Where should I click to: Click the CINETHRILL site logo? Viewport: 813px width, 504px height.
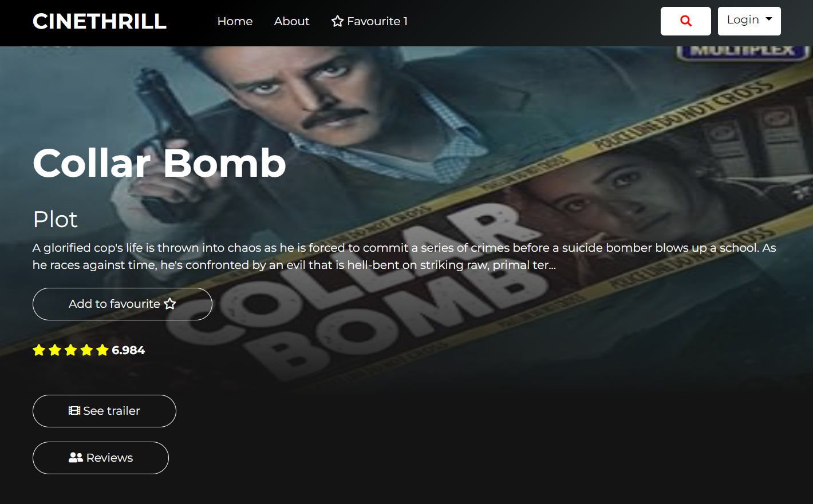(100, 21)
